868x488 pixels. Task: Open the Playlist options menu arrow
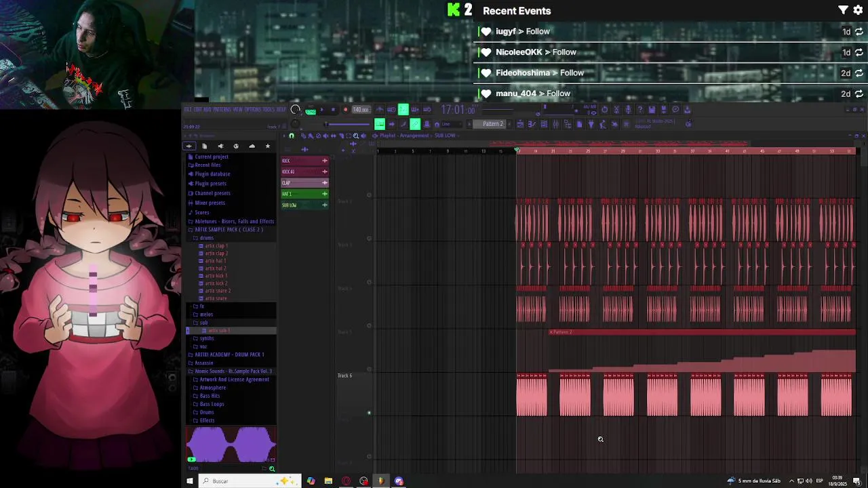coord(283,136)
